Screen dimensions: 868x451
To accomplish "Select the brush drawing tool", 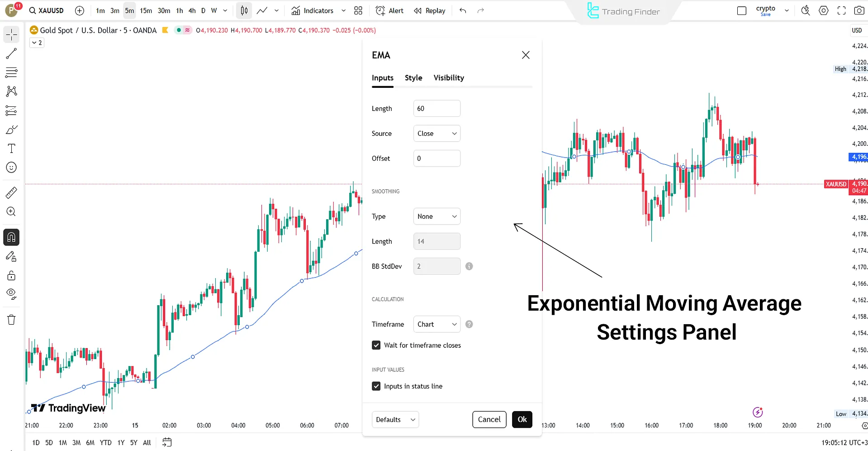I will click(11, 129).
